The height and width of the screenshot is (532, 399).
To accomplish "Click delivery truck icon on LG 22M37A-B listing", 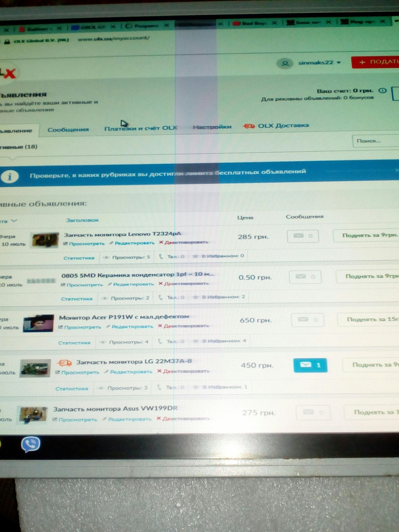I will (65, 363).
